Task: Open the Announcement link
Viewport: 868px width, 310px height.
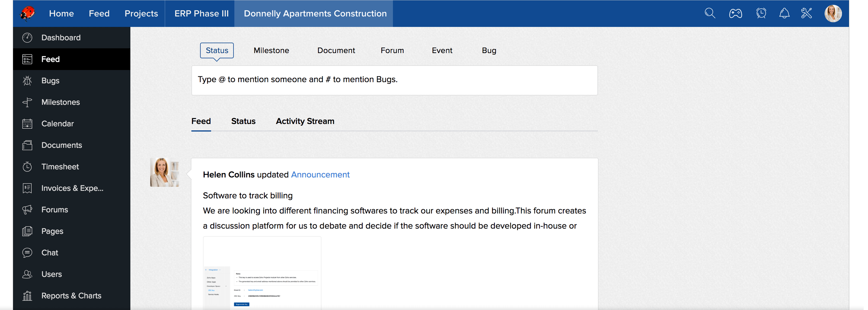Action: coord(320,174)
